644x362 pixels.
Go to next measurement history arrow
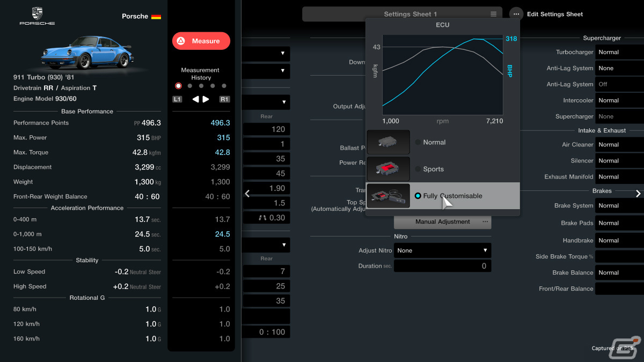click(x=206, y=99)
